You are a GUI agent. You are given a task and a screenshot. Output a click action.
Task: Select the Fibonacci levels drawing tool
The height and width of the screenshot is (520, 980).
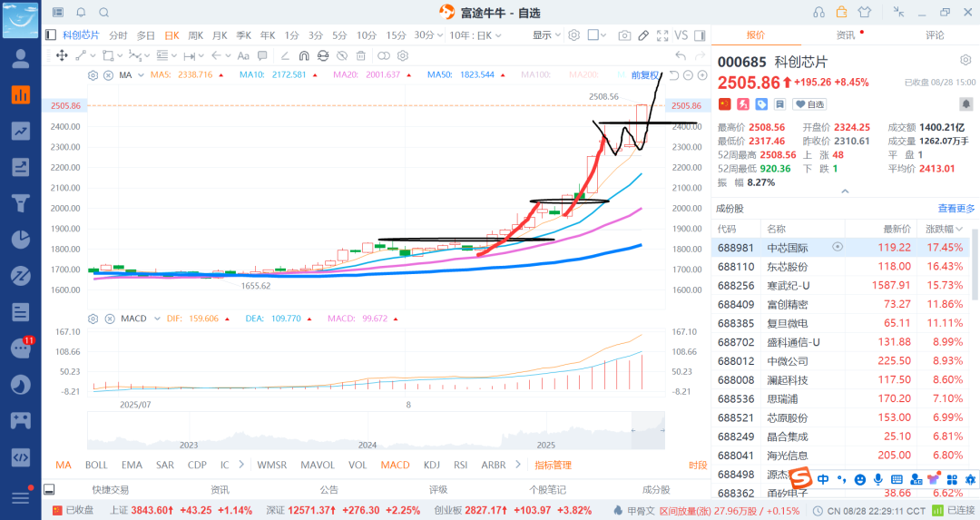click(162, 55)
